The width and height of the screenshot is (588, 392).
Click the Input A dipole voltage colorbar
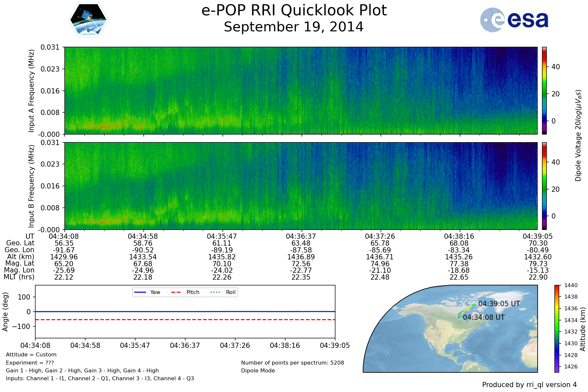(544, 90)
